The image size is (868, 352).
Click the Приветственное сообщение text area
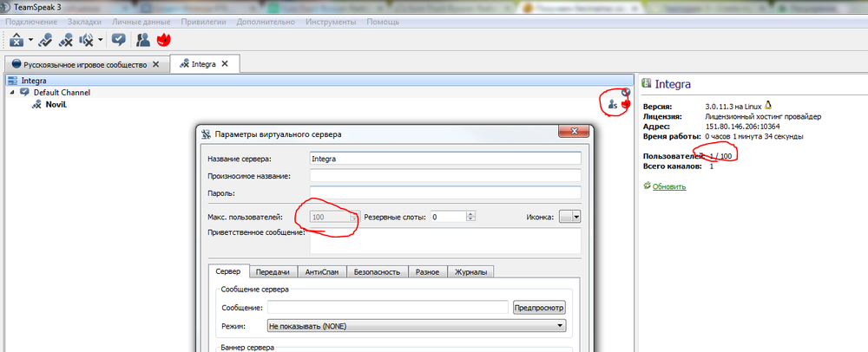445,241
